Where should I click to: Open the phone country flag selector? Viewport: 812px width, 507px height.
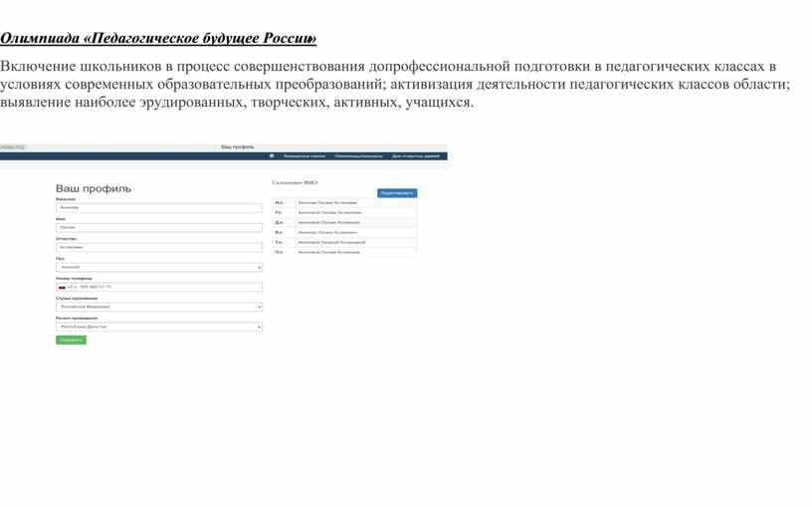[62, 287]
